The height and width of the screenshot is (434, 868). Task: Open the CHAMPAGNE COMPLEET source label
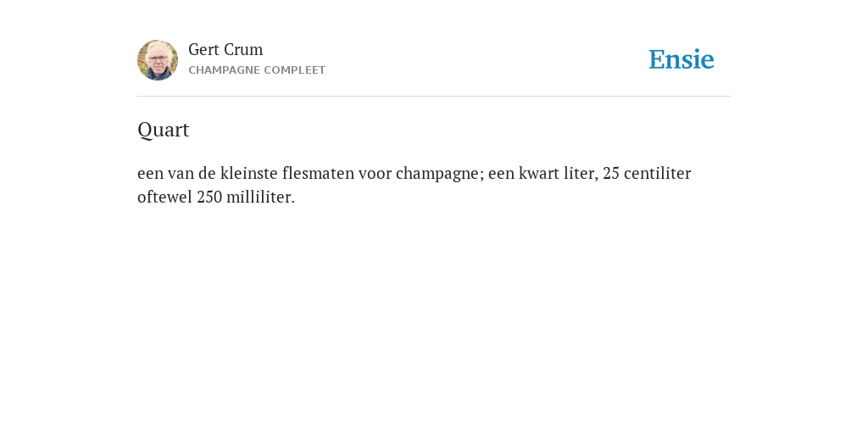pyautogui.click(x=257, y=70)
